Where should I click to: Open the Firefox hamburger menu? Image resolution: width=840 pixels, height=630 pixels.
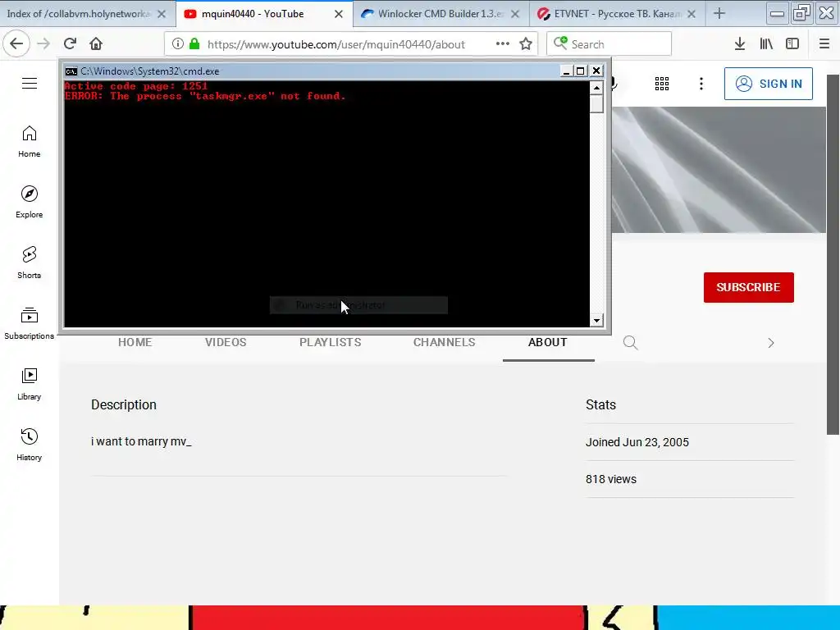tap(824, 44)
